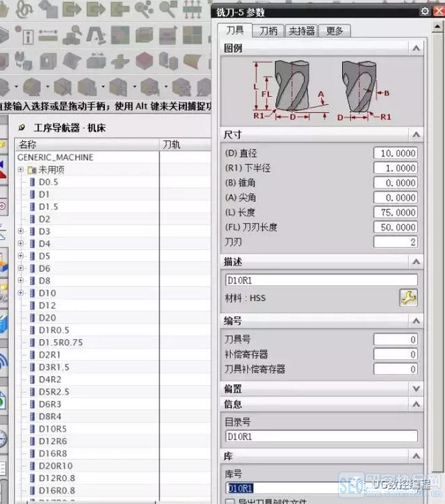Expand the D10 tool node

pyautogui.click(x=21, y=293)
